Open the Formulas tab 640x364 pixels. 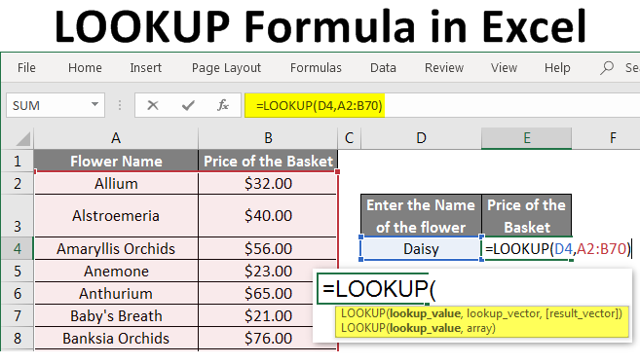316,68
